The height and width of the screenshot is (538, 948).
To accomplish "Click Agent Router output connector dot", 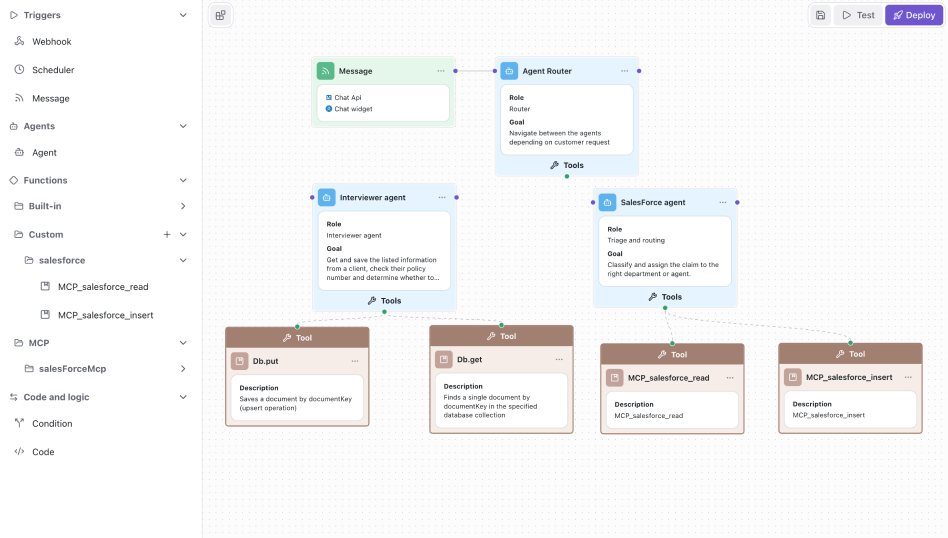I will (639, 71).
